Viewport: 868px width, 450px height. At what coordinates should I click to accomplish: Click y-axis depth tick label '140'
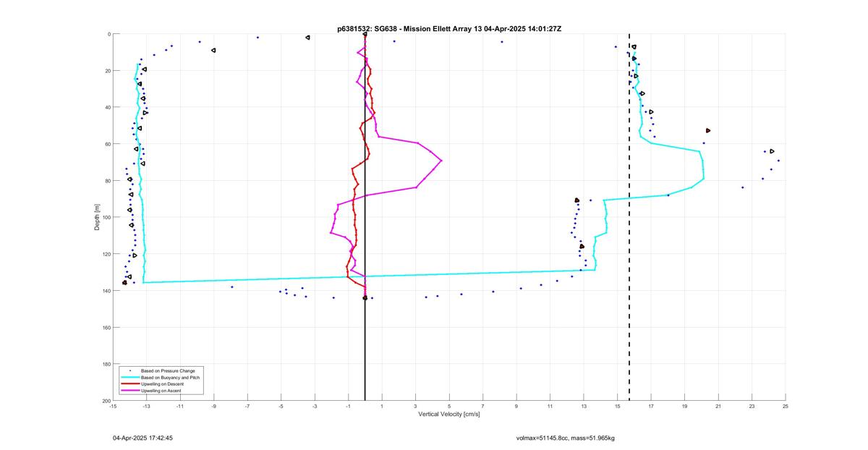(106, 291)
